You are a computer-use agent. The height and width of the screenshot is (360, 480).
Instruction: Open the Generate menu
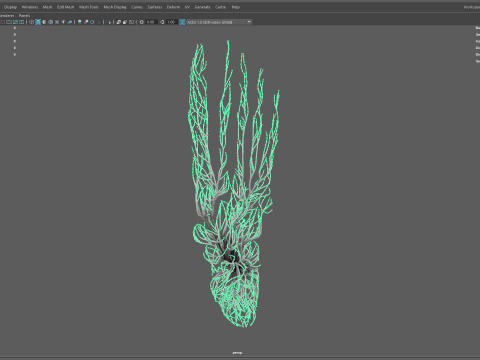pyautogui.click(x=202, y=7)
